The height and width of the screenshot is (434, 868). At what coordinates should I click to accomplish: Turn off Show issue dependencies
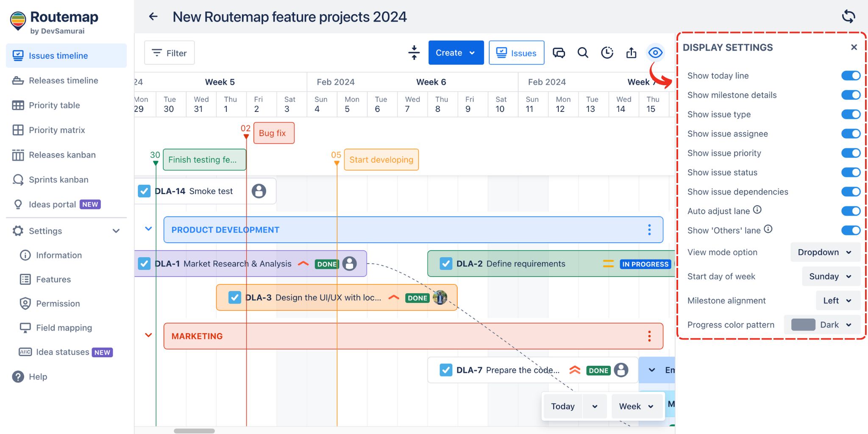tap(850, 192)
